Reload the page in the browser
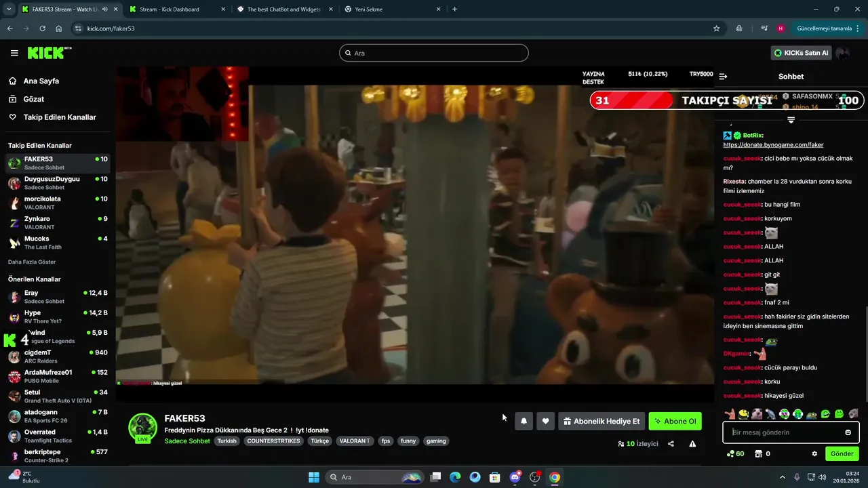868x488 pixels. [42, 28]
